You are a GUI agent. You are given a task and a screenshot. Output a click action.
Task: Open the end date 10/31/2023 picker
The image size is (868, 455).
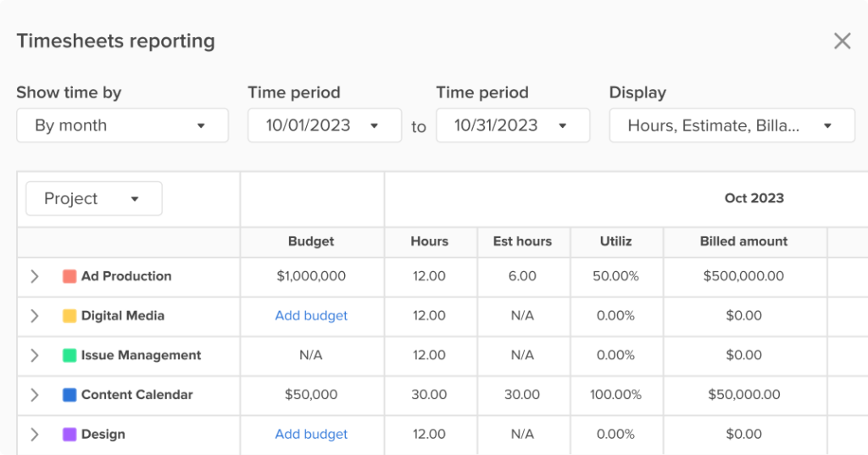coord(513,125)
